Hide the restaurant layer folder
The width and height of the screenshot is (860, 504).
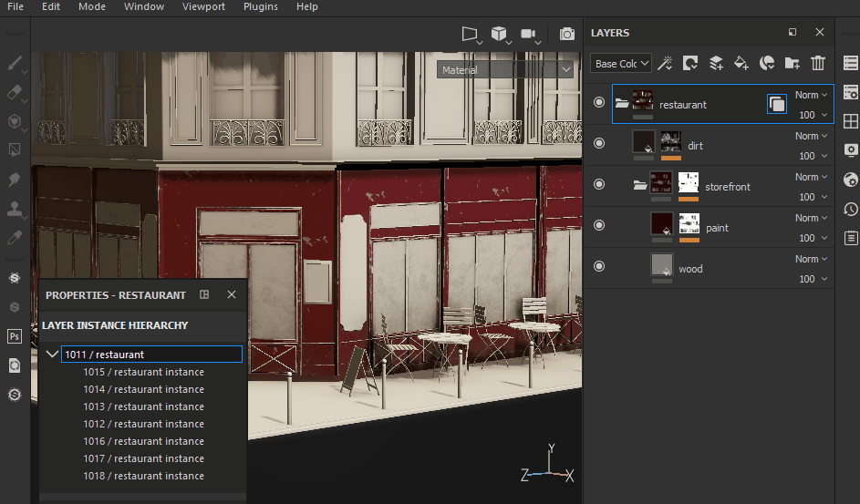pyautogui.click(x=599, y=102)
